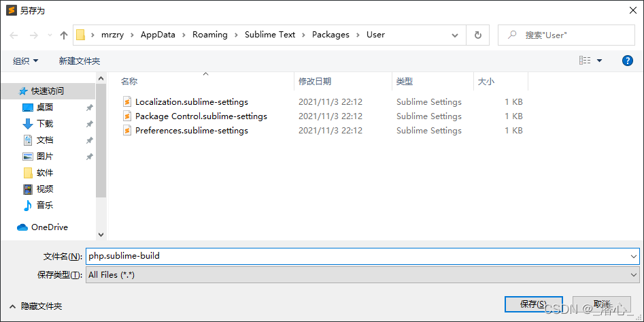
Task: Click the search User input box
Action: click(566, 35)
